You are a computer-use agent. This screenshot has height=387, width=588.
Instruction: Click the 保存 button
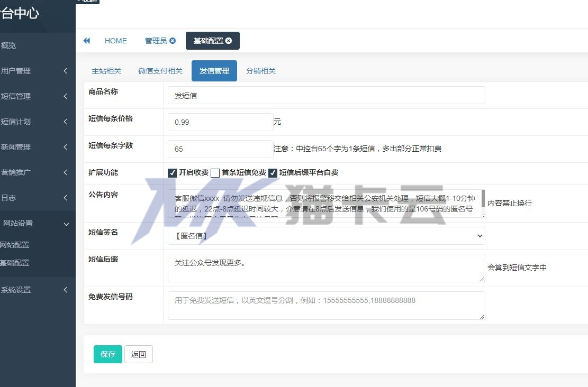click(x=108, y=354)
